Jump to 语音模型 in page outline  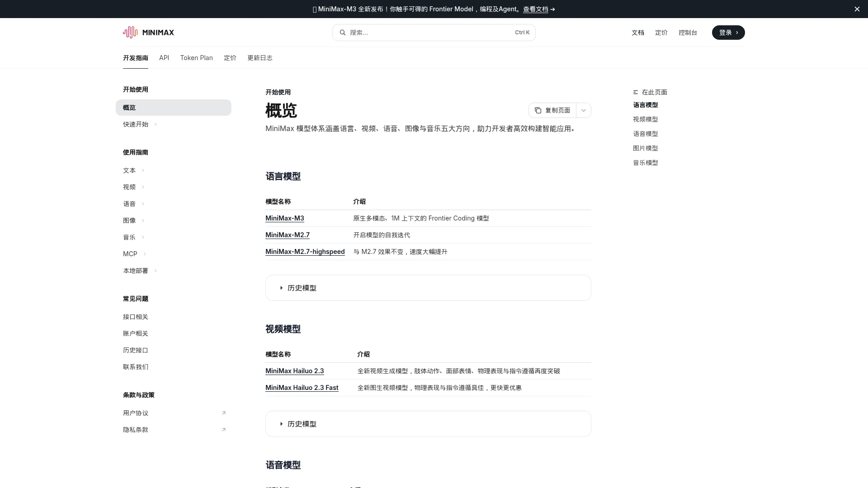click(x=646, y=134)
